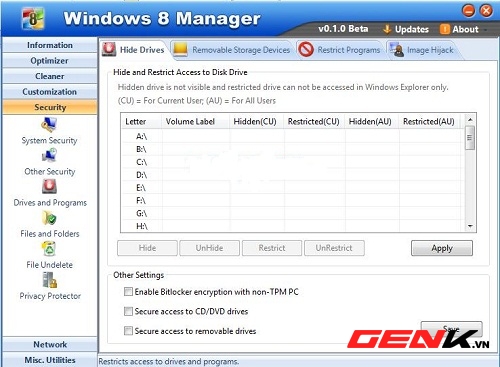Switch to the Image Hijack tab

point(423,50)
